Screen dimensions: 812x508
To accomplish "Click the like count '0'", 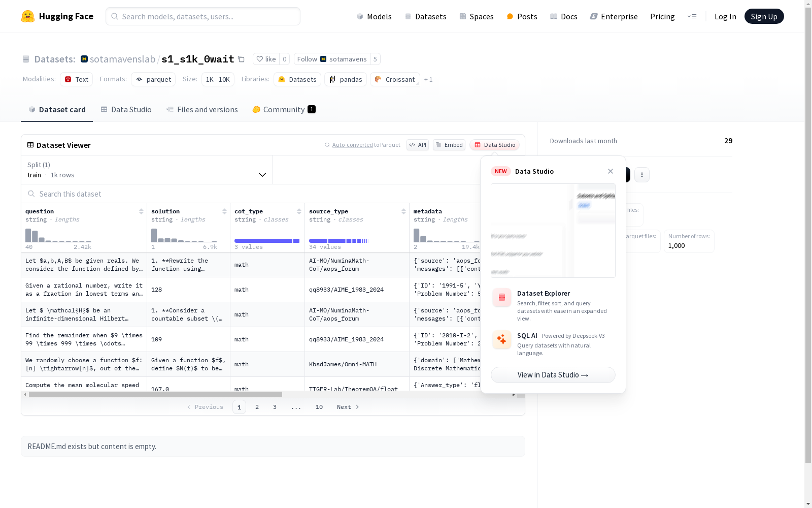I will point(285,59).
